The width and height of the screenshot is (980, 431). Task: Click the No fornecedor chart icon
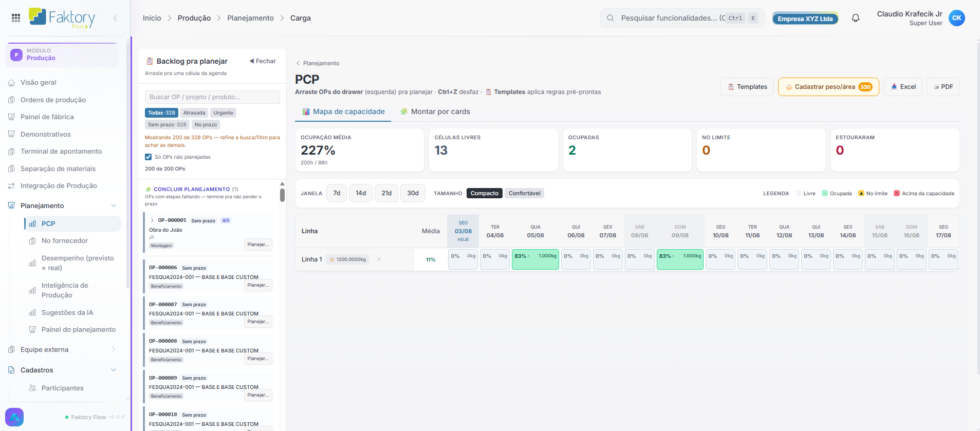click(32, 241)
